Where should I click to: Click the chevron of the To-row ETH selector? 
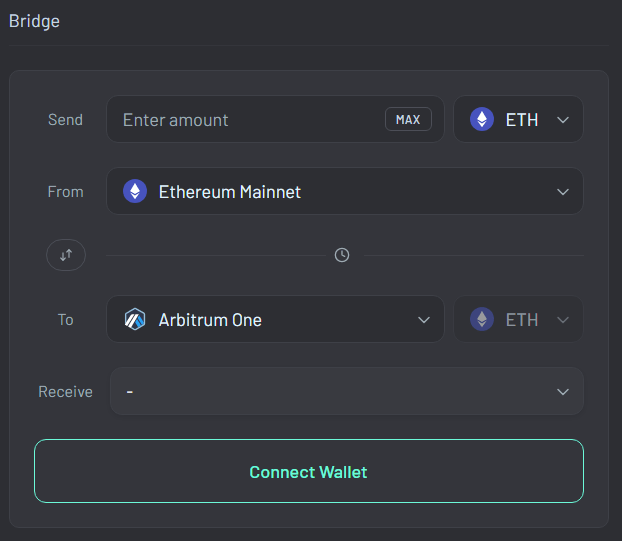[563, 320]
